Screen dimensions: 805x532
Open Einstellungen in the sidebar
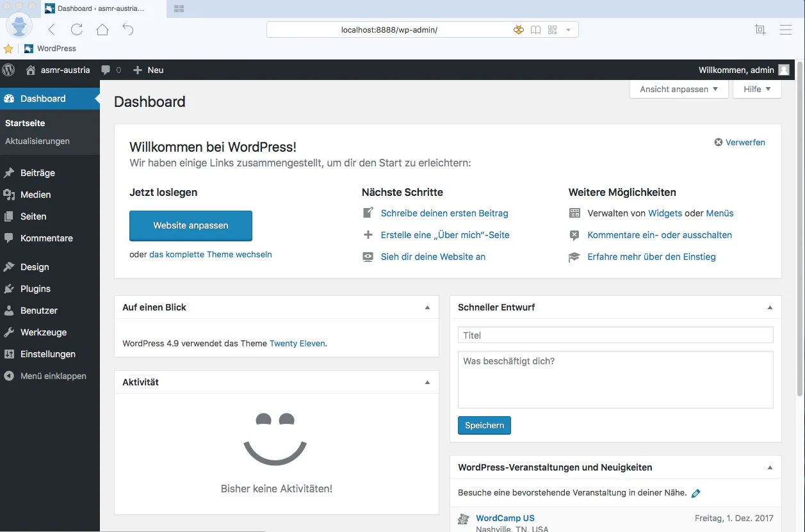coord(49,354)
